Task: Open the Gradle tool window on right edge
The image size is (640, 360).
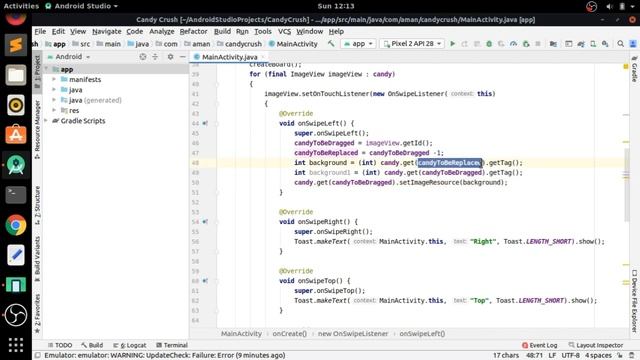Action: point(635,69)
